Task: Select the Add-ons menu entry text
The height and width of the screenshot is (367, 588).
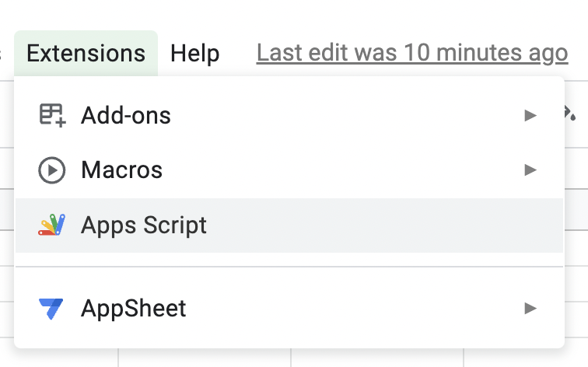Action: 126,116
